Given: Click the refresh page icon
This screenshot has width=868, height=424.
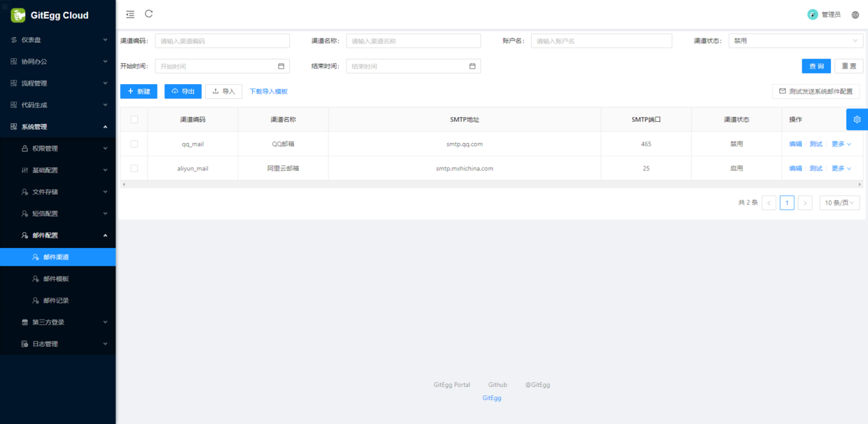Looking at the screenshot, I should click(149, 14).
